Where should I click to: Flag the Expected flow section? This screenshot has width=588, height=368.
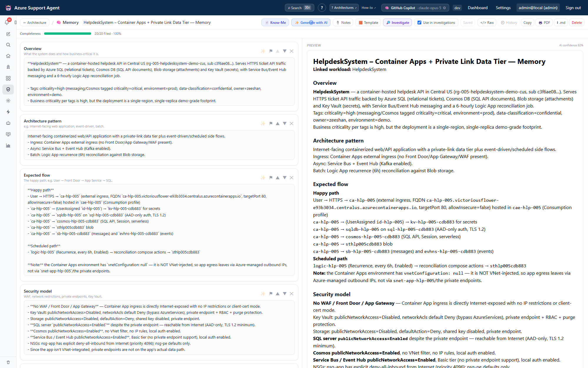tap(271, 178)
